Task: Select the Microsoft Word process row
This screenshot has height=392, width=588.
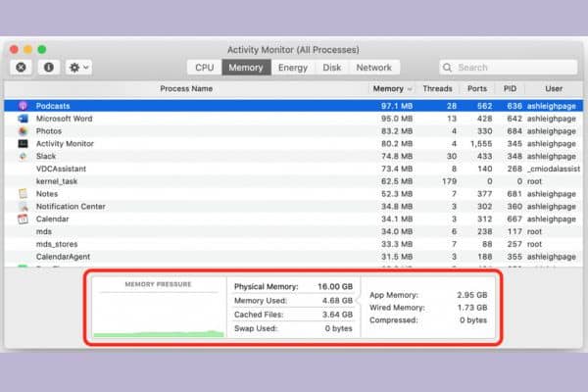Action: (294, 119)
